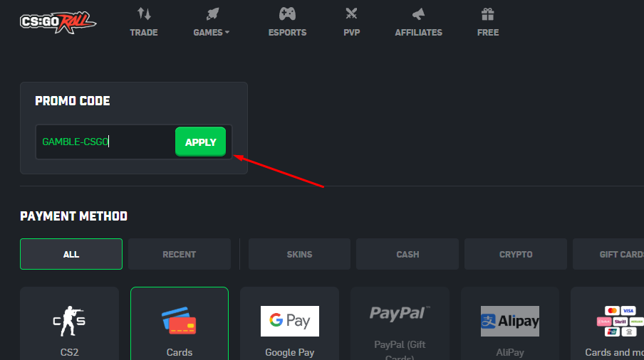Filter payment methods by Cash

tap(407, 254)
